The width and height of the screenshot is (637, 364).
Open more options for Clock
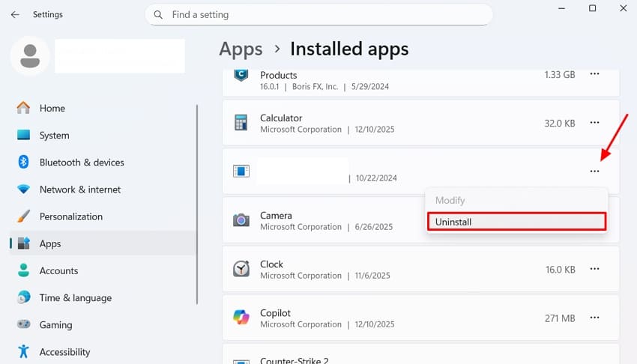(x=594, y=269)
